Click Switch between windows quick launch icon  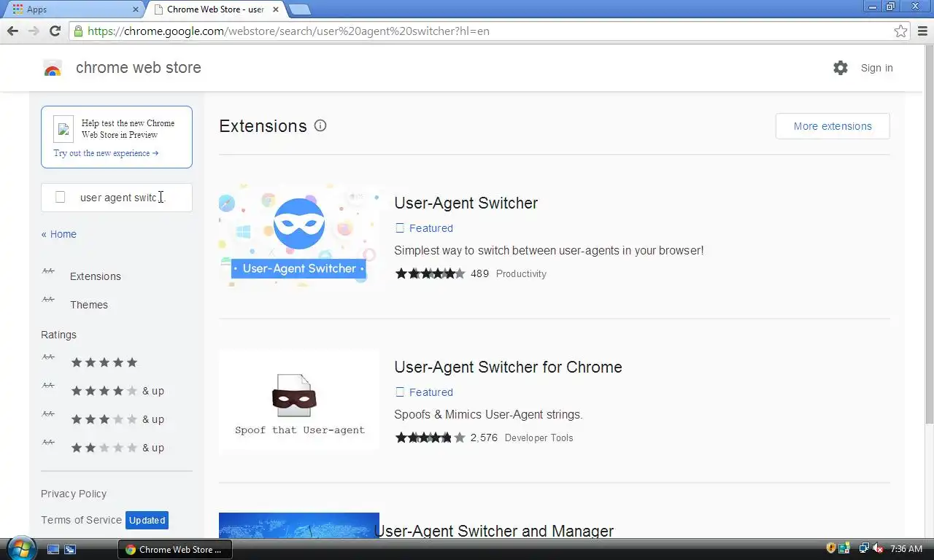[70, 549]
